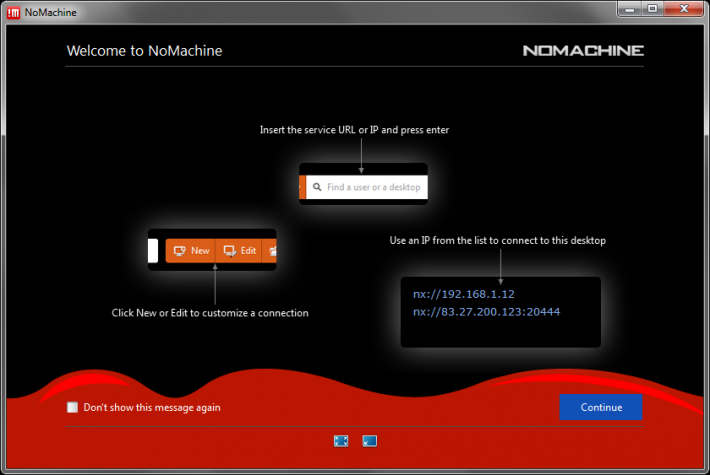Click the nx://192.168.1.12 address
The width and height of the screenshot is (710, 475).
tap(463, 294)
